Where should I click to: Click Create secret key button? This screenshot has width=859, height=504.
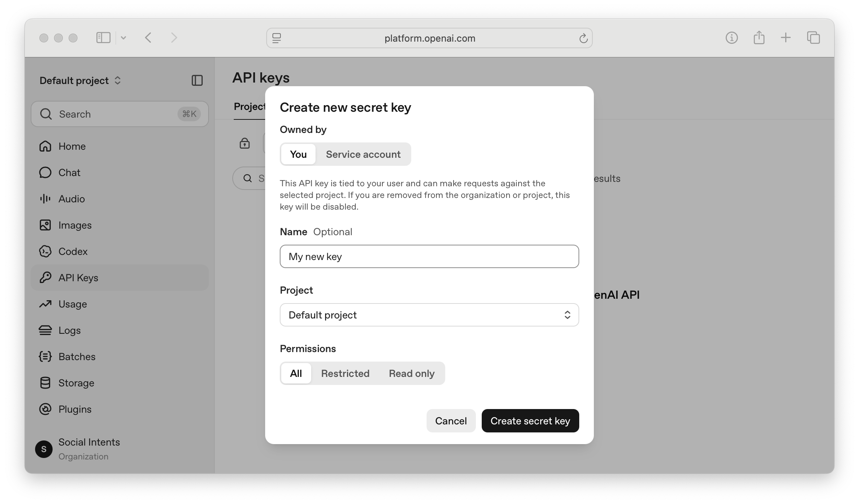530,421
